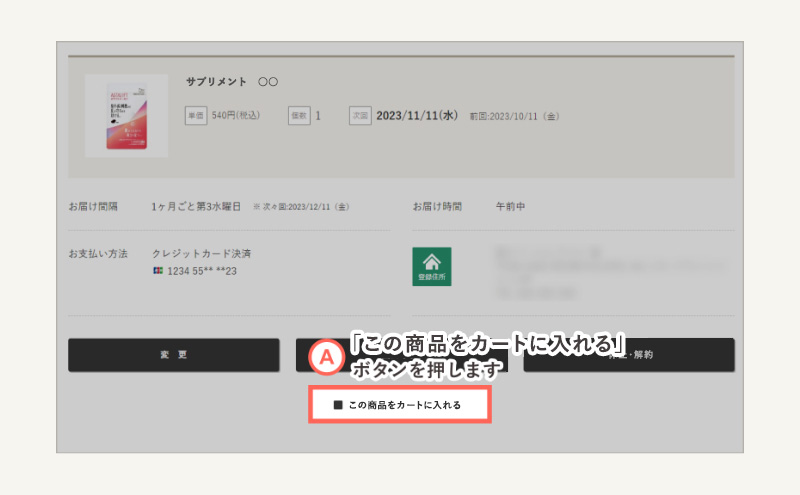Click the product name サプリメント ○○
Screen dimensions: 800x495
(x=232, y=82)
